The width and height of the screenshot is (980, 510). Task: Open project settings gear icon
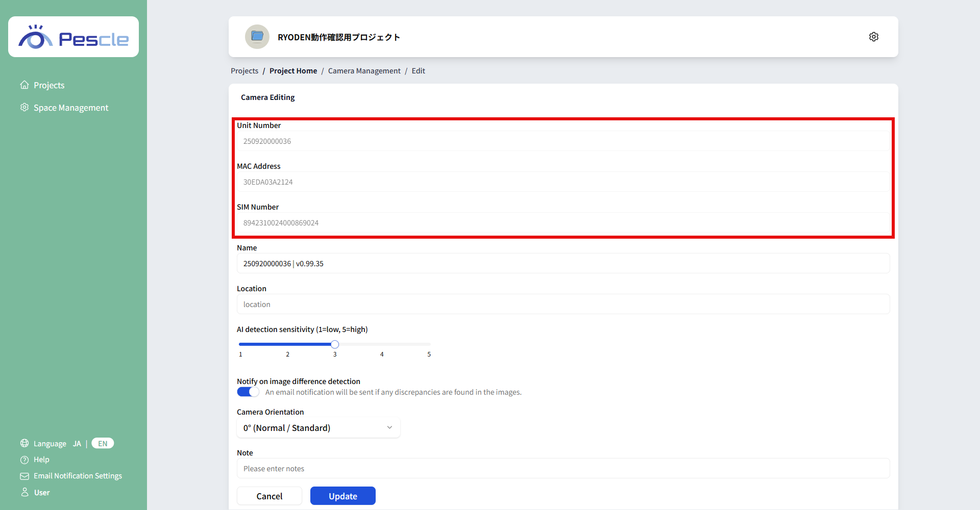(x=873, y=37)
